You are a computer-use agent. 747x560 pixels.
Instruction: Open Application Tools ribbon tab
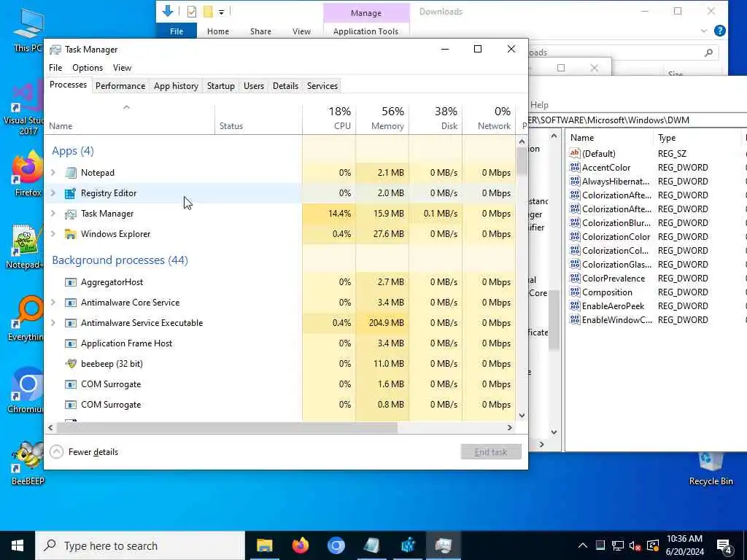[365, 31]
